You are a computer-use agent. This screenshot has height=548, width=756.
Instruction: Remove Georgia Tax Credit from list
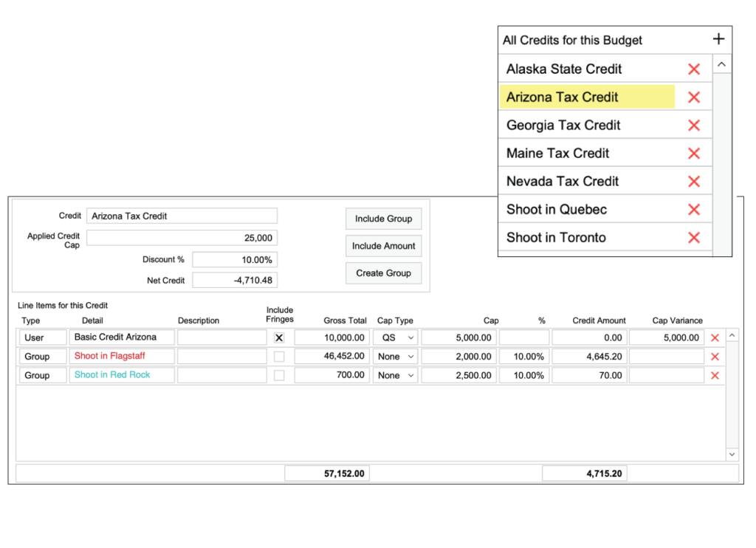tap(694, 125)
